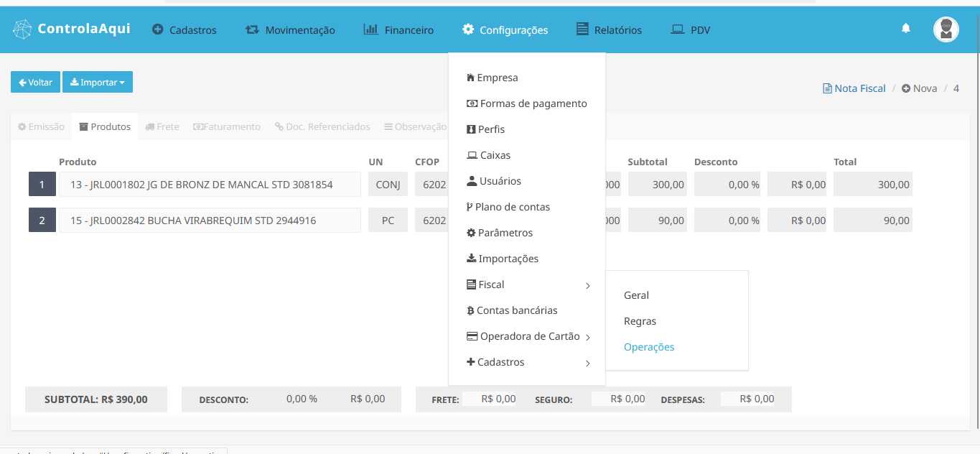Click the Relatórios list icon

(582, 29)
